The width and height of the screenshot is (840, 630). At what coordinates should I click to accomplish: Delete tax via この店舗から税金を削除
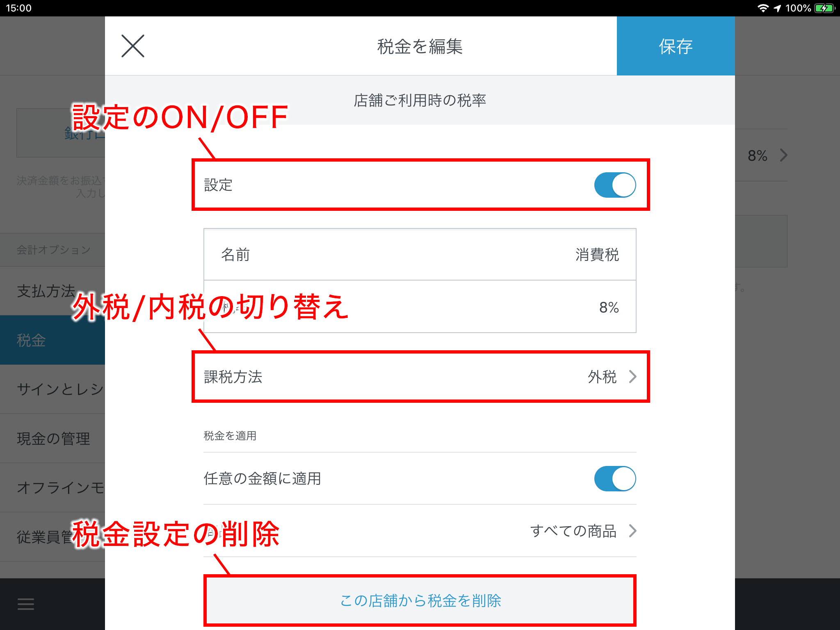420,600
